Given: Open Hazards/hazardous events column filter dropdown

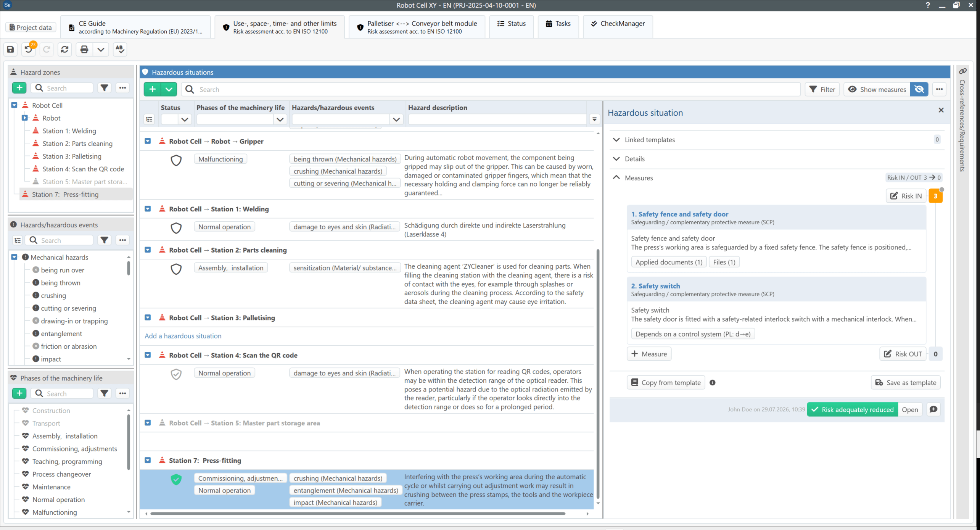Looking at the screenshot, I should (x=396, y=119).
